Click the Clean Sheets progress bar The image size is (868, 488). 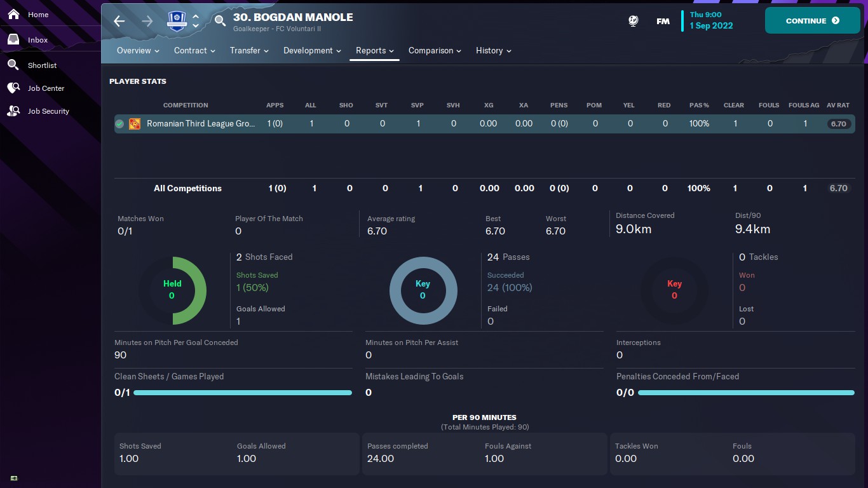243,393
